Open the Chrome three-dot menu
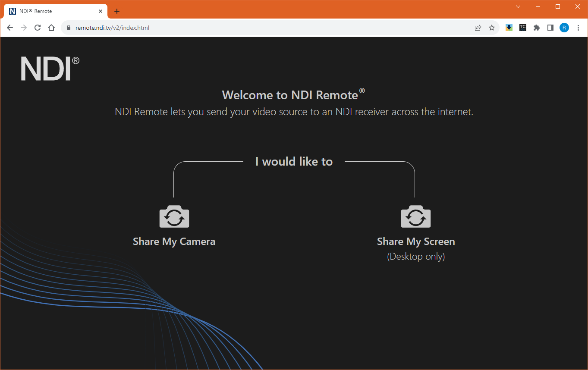This screenshot has height=370, width=588. pos(578,28)
